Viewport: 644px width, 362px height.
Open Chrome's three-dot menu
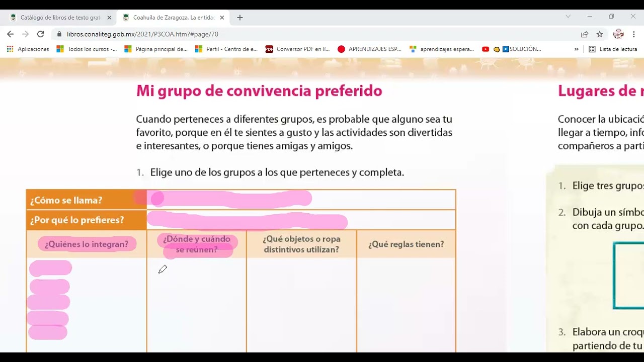tap(634, 34)
